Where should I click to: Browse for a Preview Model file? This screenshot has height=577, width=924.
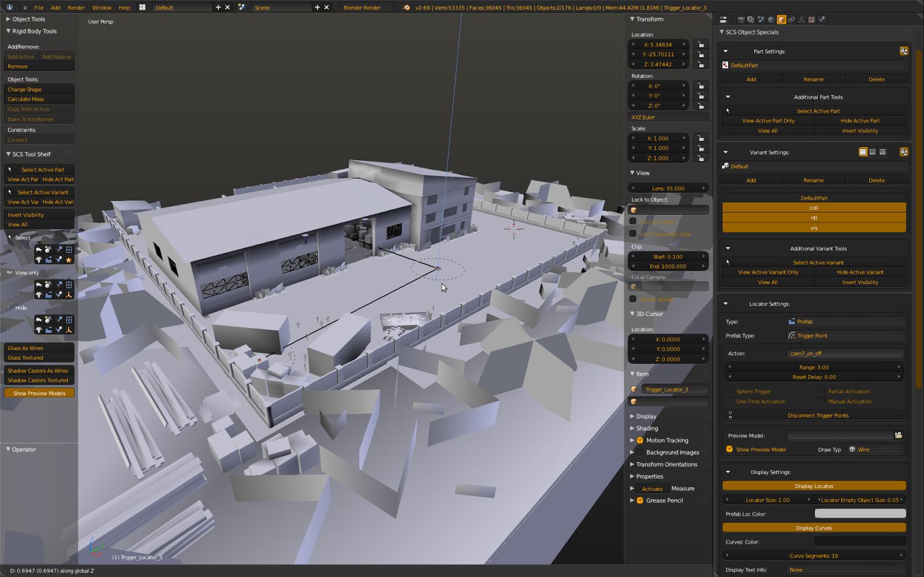[898, 435]
